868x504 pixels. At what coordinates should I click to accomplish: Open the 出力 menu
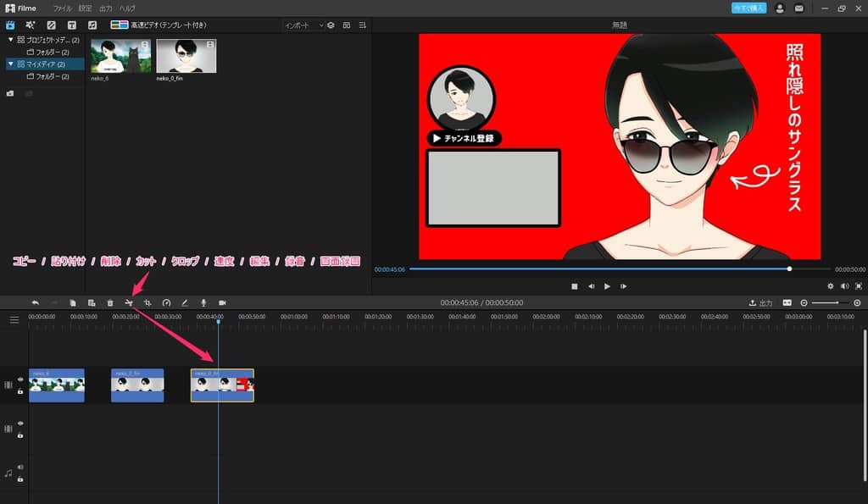106,8
